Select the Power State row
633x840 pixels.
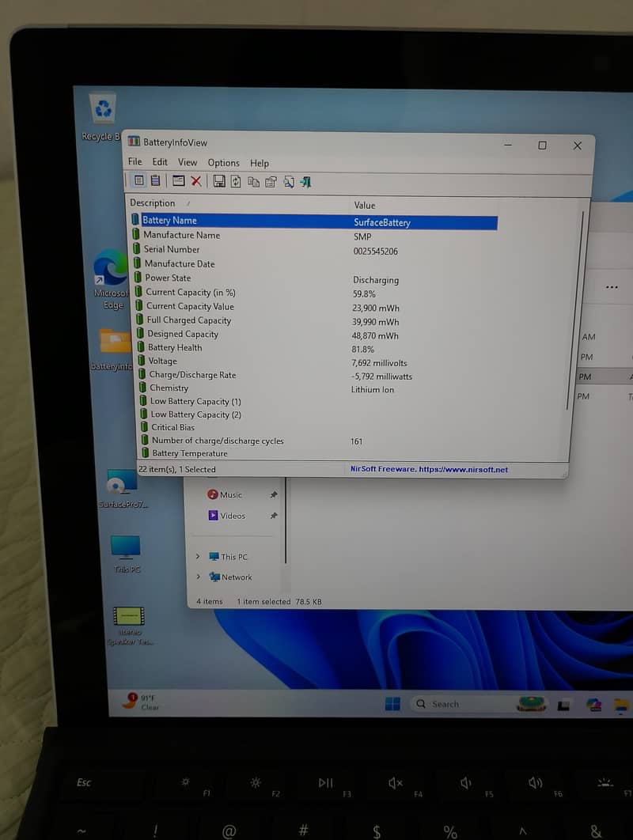pos(314,278)
